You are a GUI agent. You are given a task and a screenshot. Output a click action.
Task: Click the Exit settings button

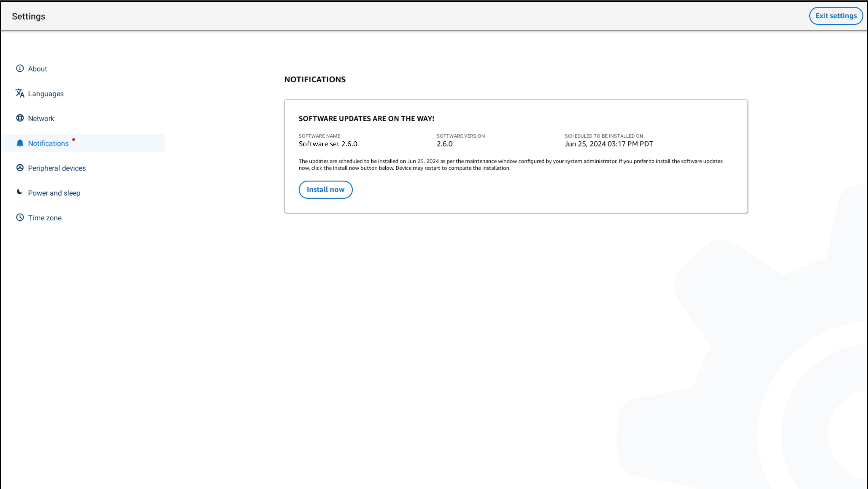coord(836,16)
